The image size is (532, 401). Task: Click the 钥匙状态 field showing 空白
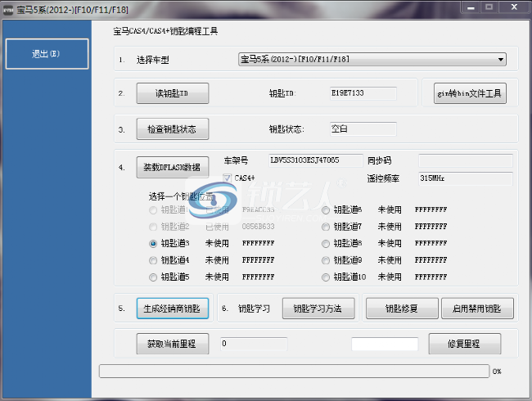363,129
